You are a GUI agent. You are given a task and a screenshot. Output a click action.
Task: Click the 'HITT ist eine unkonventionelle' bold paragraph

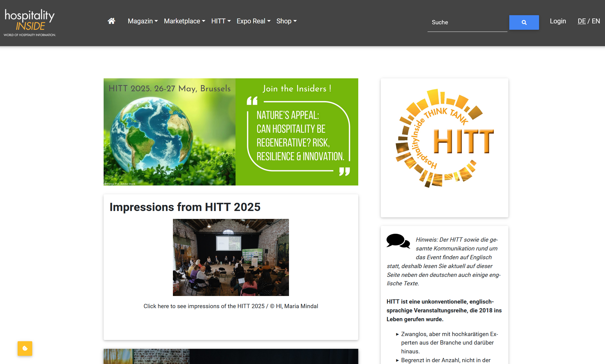click(444, 310)
